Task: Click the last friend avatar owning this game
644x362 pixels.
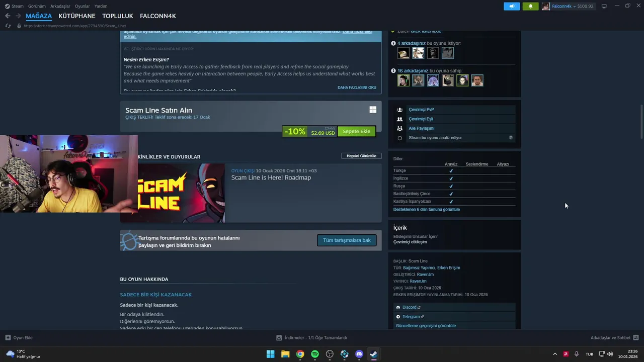Action: coord(477,80)
